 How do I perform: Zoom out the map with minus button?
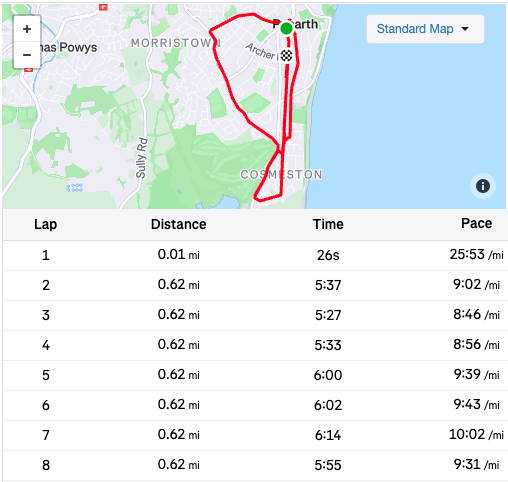[x=27, y=55]
